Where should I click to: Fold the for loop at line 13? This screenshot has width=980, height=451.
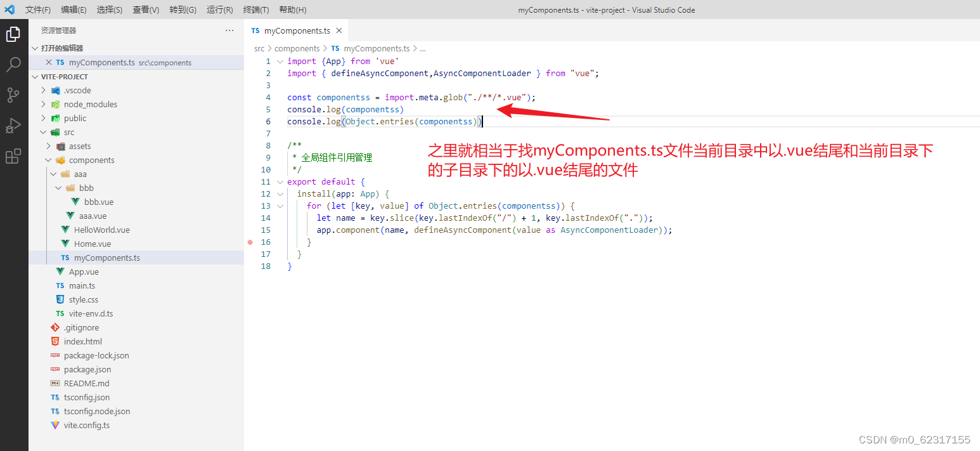[x=280, y=206]
